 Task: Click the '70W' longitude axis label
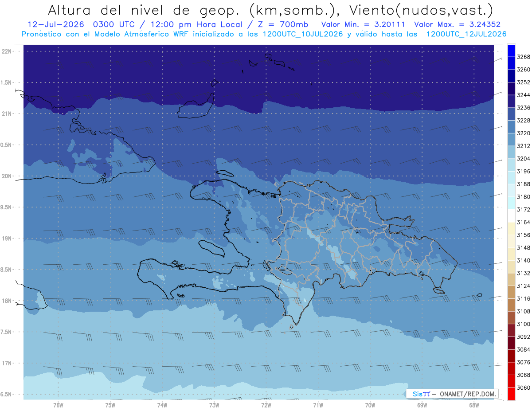coord(370,405)
